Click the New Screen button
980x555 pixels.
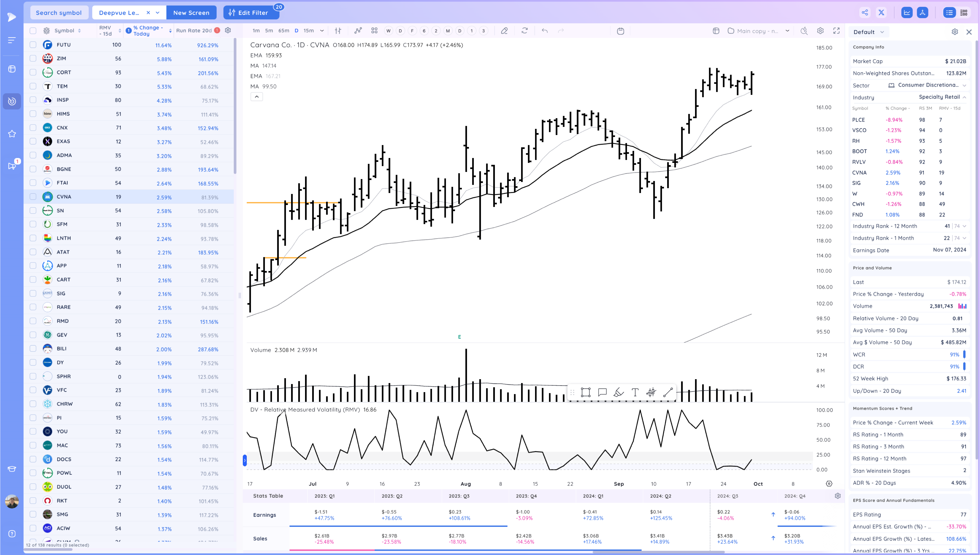(191, 12)
